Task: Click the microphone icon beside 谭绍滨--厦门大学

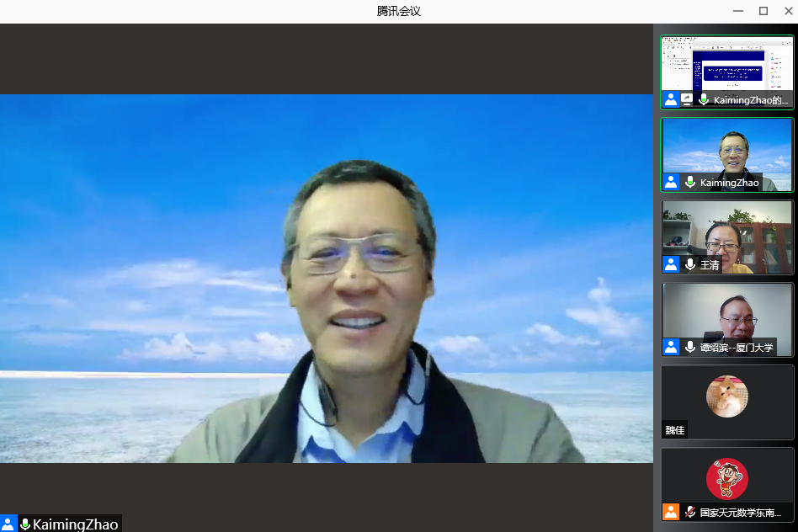Action: coord(690,347)
